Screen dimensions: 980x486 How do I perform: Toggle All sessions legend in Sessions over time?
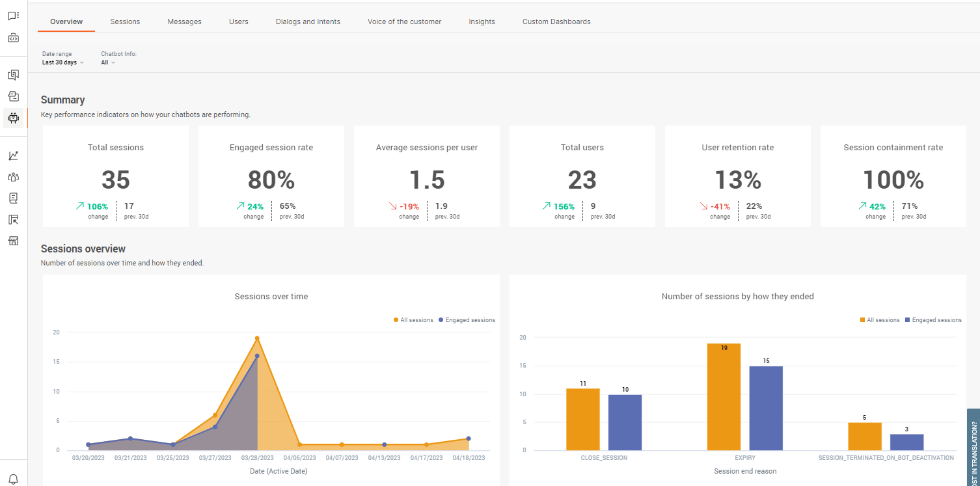coord(413,320)
